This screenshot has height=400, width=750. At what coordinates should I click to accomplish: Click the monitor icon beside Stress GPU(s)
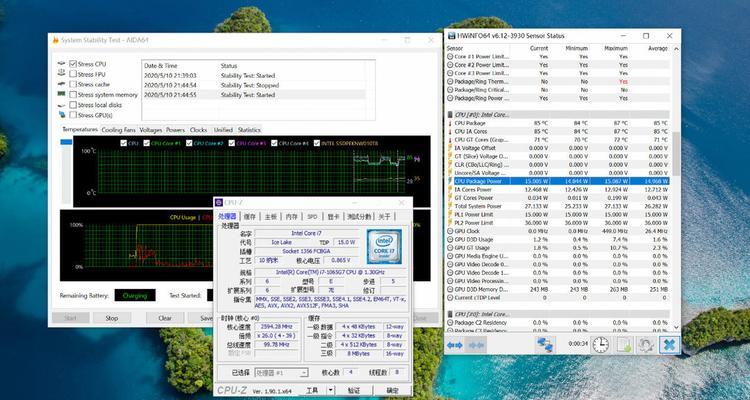62,115
